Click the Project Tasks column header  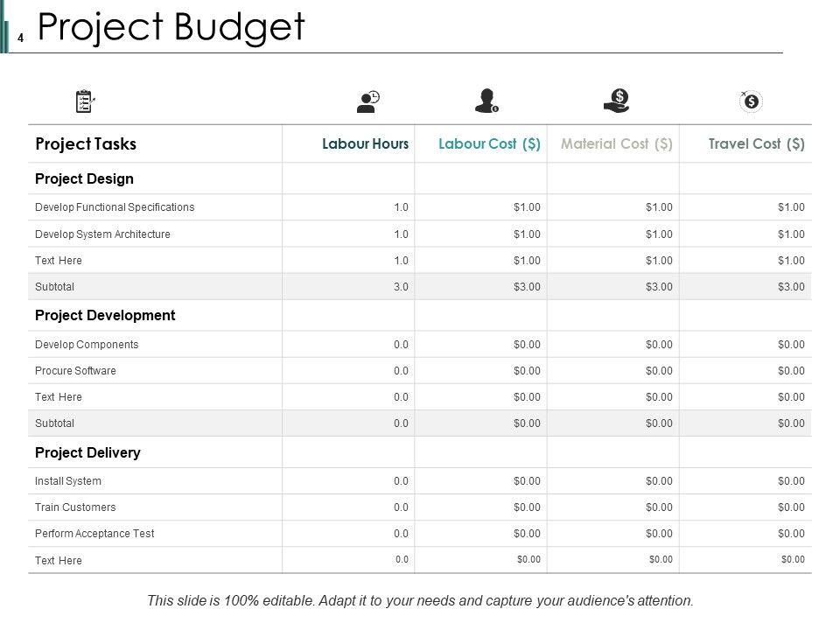click(x=86, y=144)
